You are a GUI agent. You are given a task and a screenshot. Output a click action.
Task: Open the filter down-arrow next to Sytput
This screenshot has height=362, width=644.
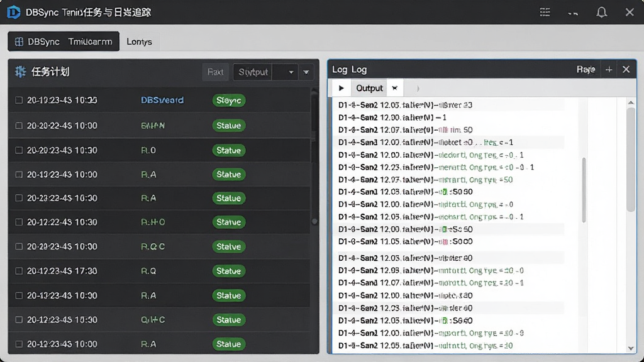coord(306,73)
